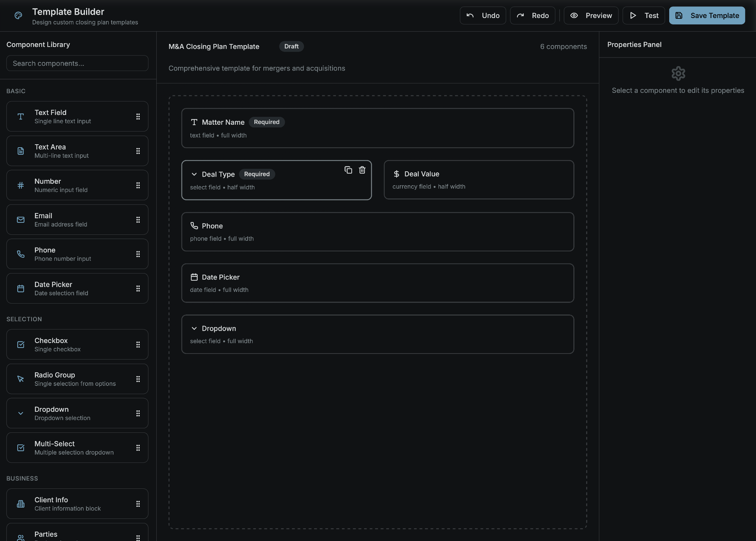The height and width of the screenshot is (541, 756).
Task: Select the Multi-Select component in the library
Action: click(77, 447)
